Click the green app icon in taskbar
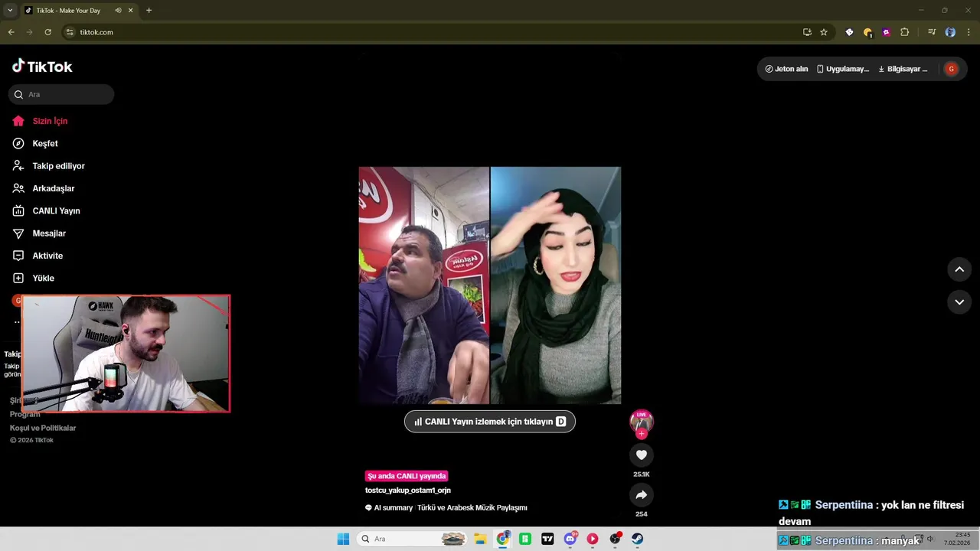The width and height of the screenshot is (980, 551). coord(525,539)
